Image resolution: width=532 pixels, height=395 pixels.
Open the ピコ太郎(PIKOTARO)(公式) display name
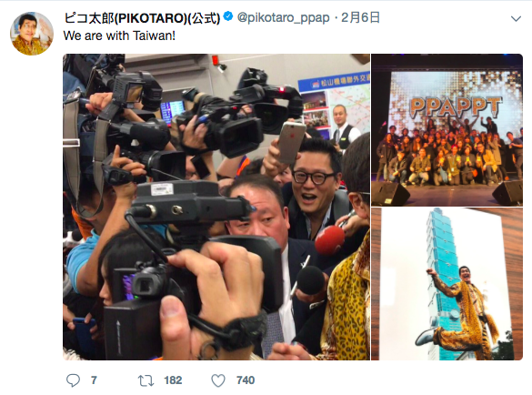click(142, 17)
